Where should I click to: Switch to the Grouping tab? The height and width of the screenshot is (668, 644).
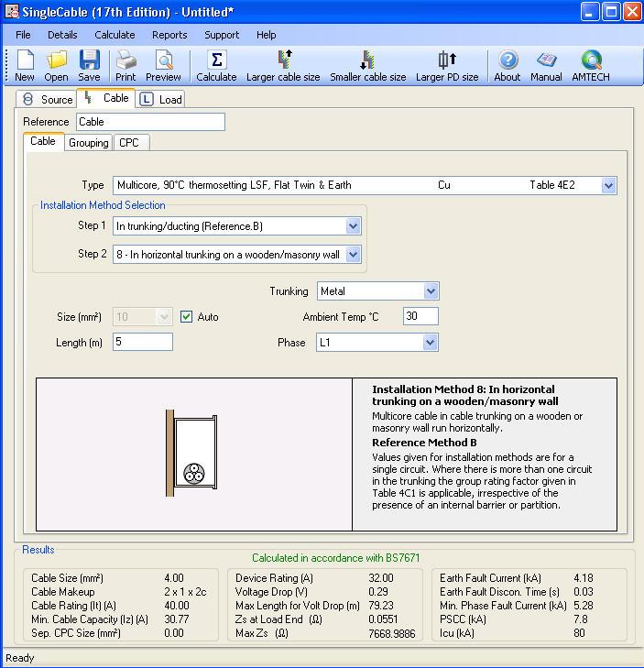pyautogui.click(x=89, y=143)
